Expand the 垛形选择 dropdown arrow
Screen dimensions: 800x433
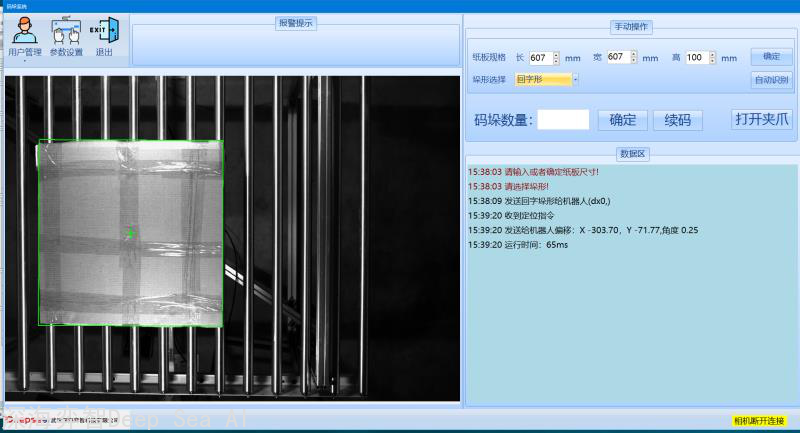(575, 80)
